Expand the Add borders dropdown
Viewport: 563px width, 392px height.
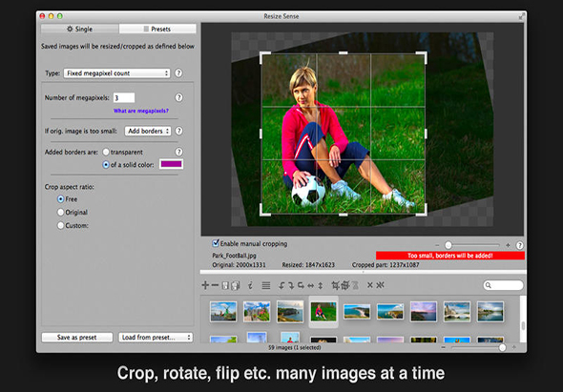(x=148, y=131)
